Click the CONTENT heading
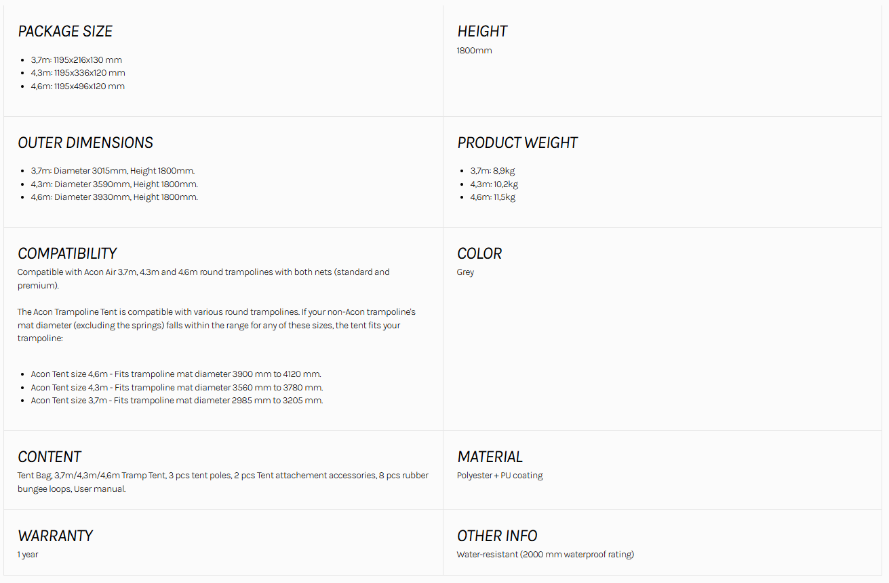Viewport: 889px width, 583px height. coord(49,457)
